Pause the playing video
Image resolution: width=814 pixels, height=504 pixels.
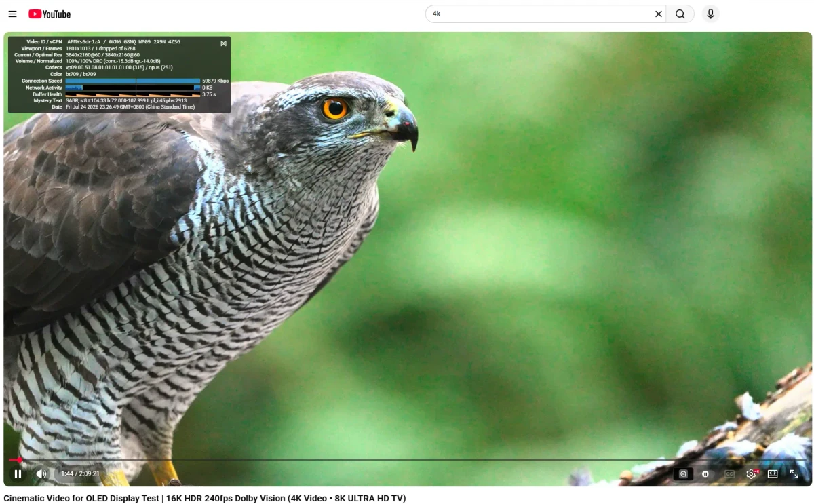pyautogui.click(x=18, y=473)
